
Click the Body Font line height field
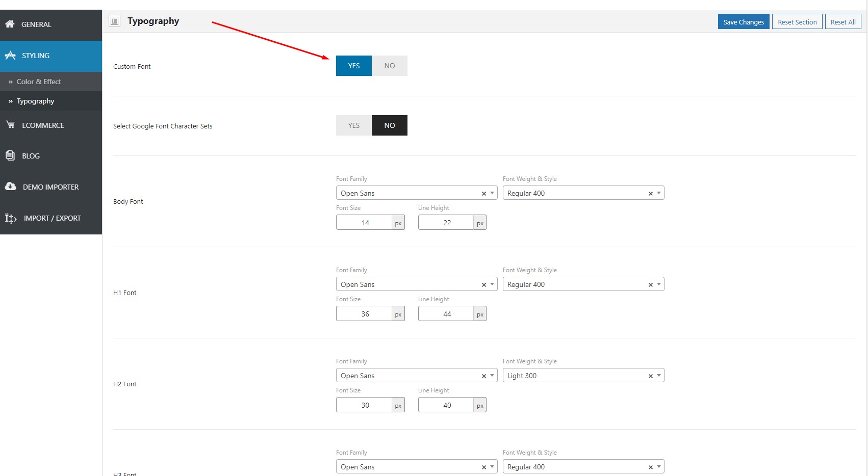[447, 223]
